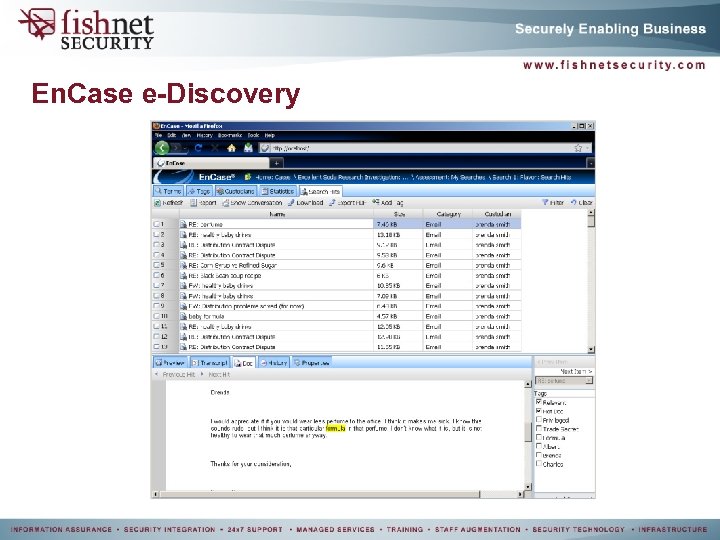Image resolution: width=720 pixels, height=540 pixels.
Task: Sort by the Category column header
Action: (x=448, y=214)
